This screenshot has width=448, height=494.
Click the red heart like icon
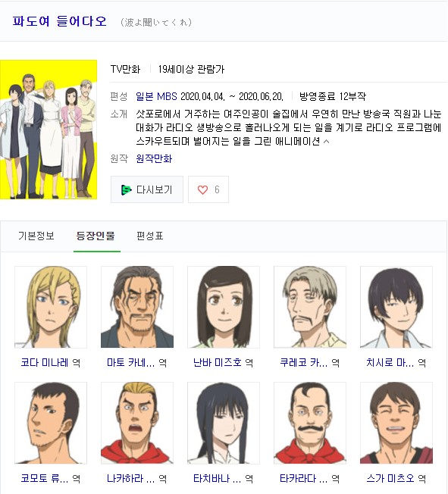202,189
